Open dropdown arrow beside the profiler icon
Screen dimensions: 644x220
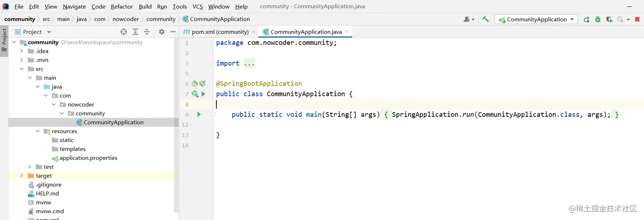coord(628,20)
